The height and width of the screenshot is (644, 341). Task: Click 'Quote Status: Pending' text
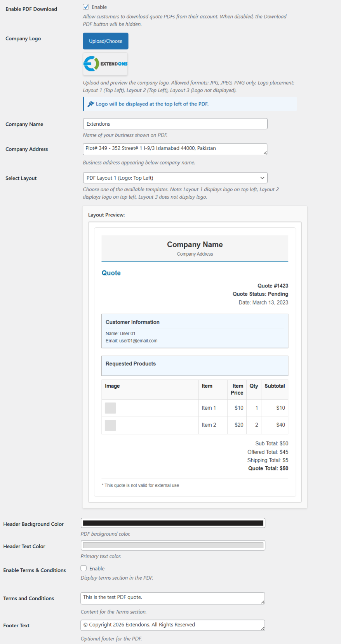(261, 294)
